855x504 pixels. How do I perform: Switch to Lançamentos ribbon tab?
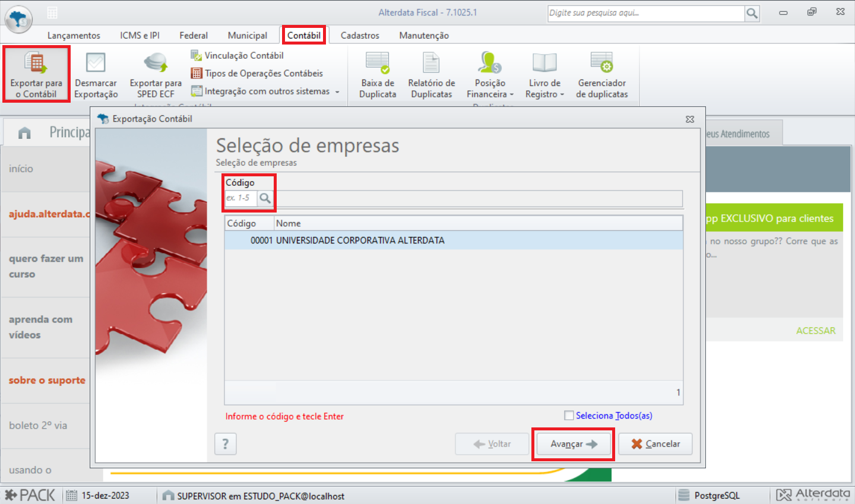pyautogui.click(x=74, y=36)
